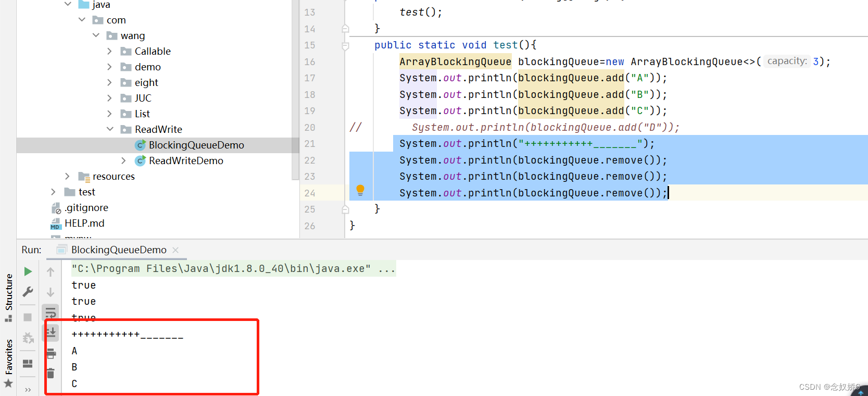This screenshot has width=868, height=396.
Task: Click line number 20 in gutter
Action: [x=310, y=127]
